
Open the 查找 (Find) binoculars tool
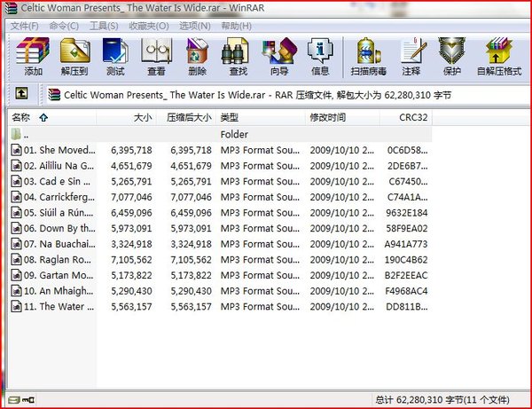(x=238, y=57)
